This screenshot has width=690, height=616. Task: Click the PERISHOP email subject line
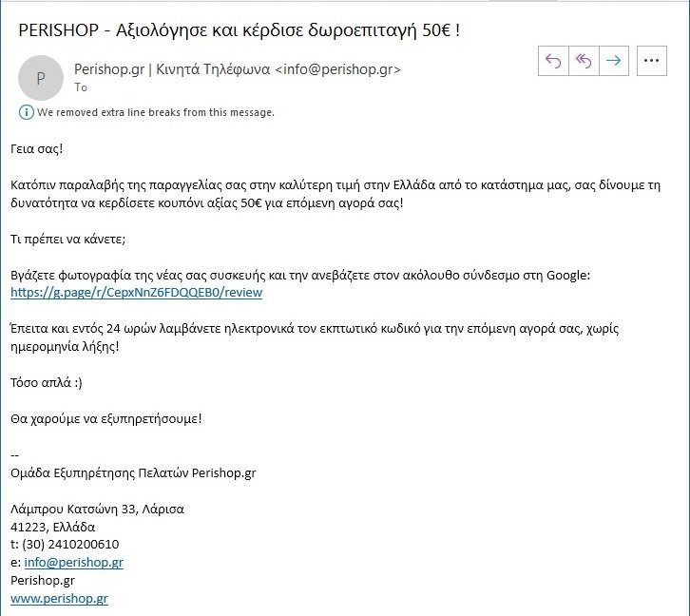pos(239,30)
